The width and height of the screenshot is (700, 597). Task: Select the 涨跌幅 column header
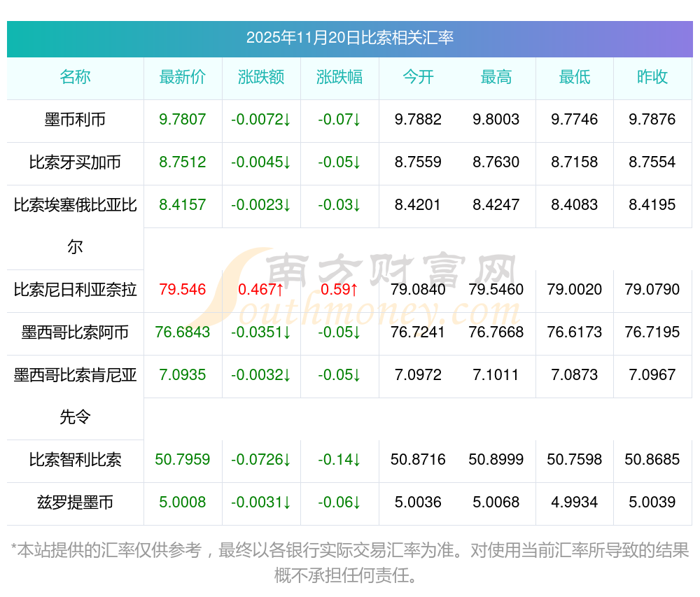[339, 77]
